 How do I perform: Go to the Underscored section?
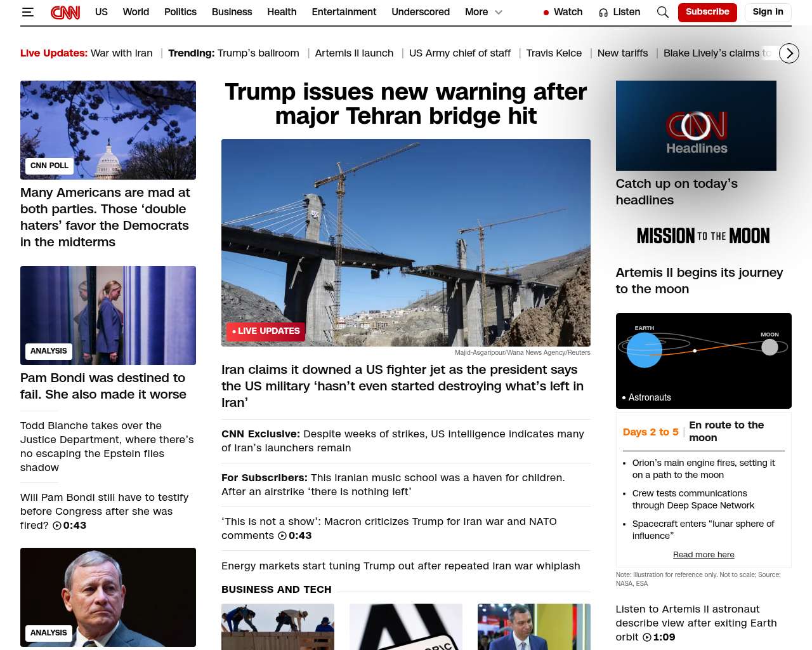point(420,12)
